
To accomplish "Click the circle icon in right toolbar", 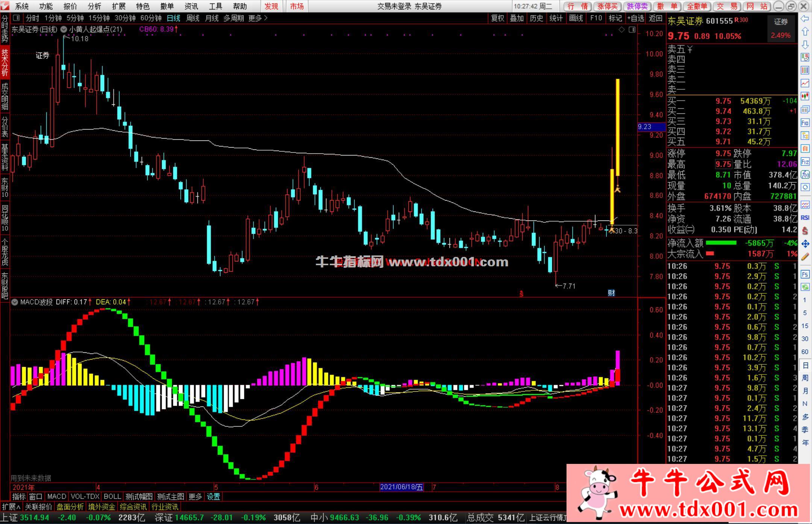I will point(805,187).
